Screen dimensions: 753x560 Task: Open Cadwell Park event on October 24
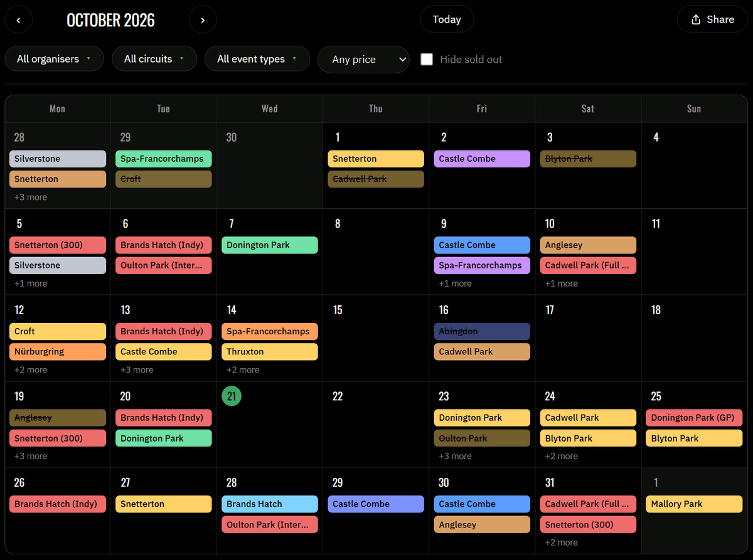tap(588, 418)
